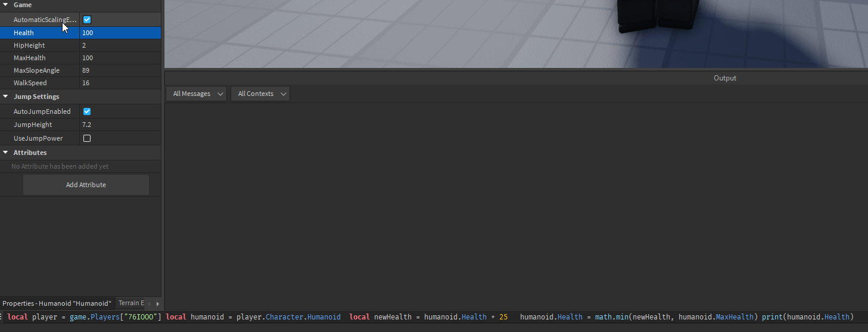868x332 pixels.
Task: Collapse the Jump Settings section
Action: [6, 97]
